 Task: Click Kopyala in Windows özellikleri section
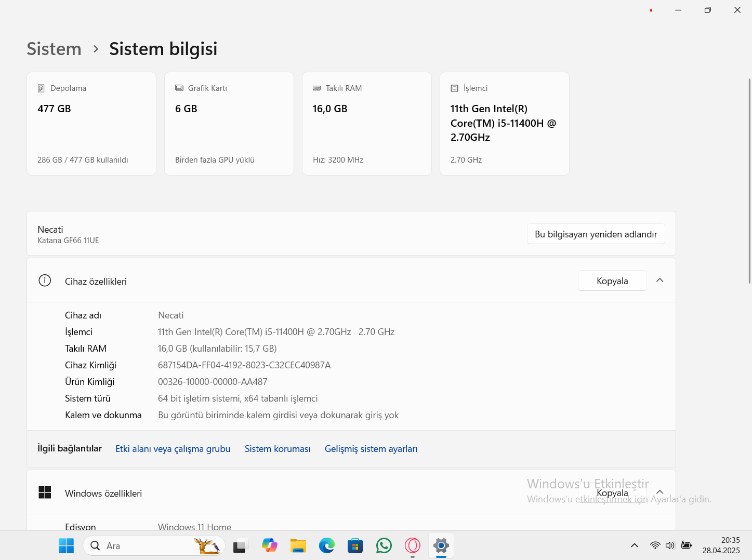[612, 492]
